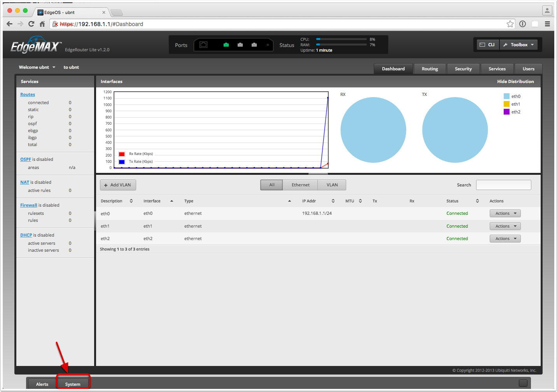Sort the table by MTU
The image size is (557, 392).
coord(354,201)
